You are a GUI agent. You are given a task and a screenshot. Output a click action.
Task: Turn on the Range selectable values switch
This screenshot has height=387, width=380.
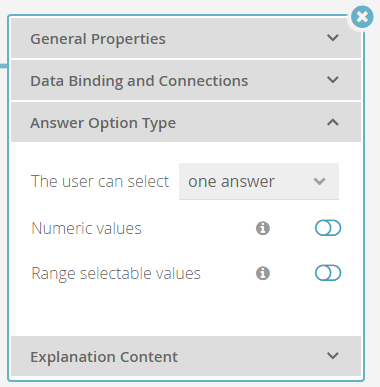[x=328, y=273]
